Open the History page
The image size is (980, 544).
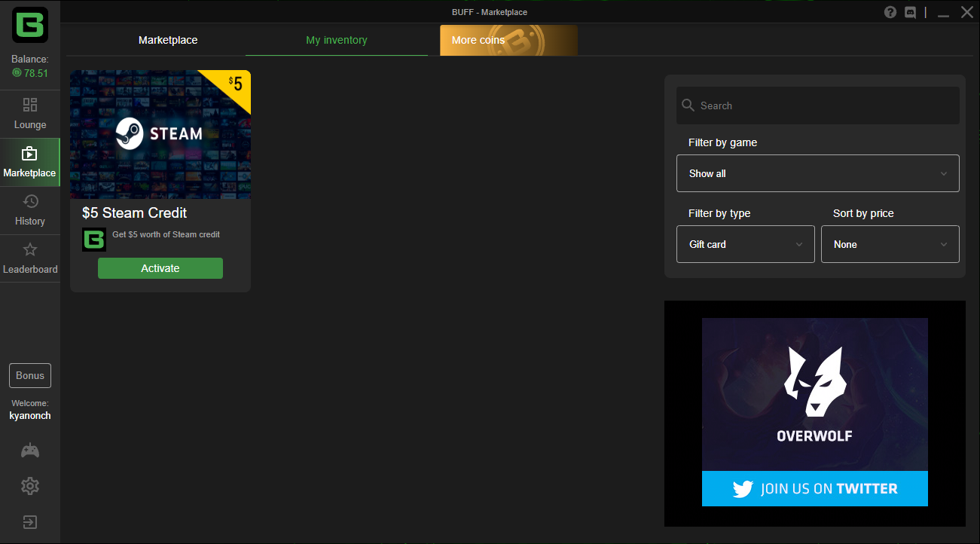[30, 210]
